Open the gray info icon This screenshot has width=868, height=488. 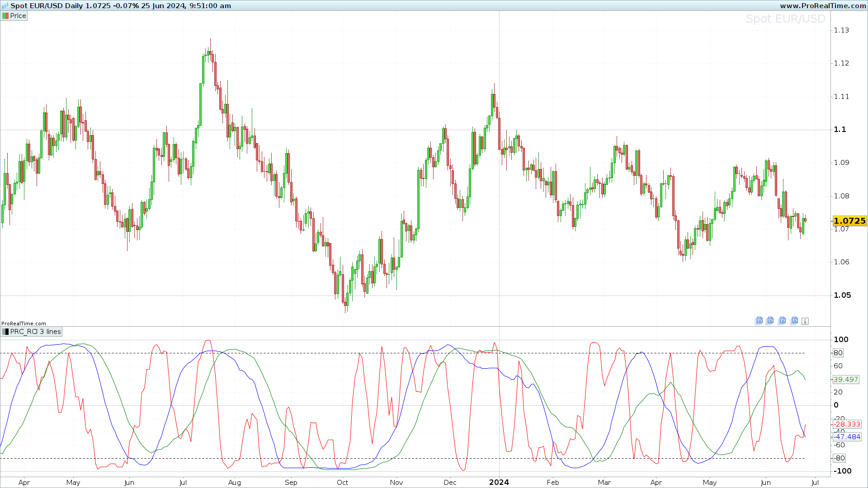click(805, 321)
